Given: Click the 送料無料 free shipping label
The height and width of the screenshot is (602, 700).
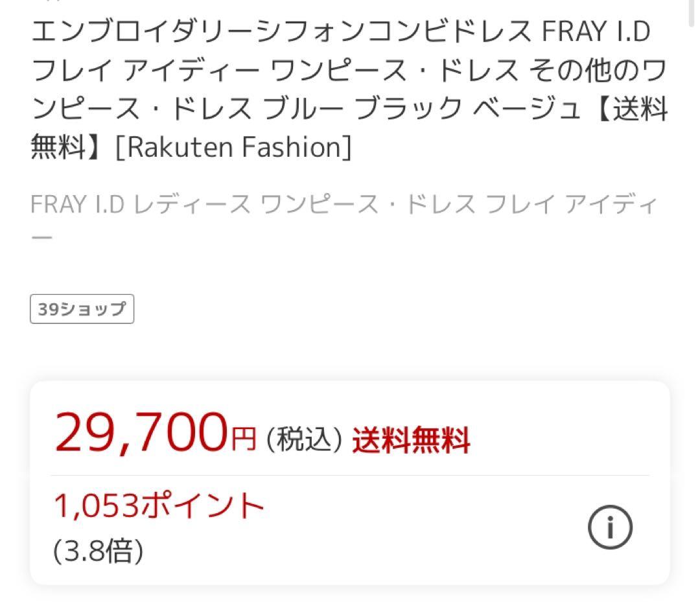Looking at the screenshot, I should [411, 440].
